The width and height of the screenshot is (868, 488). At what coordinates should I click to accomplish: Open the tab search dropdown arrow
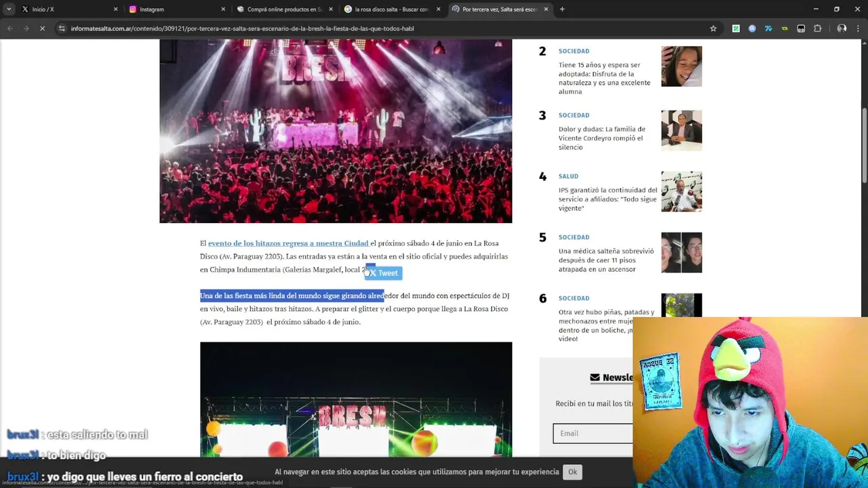tap(9, 9)
